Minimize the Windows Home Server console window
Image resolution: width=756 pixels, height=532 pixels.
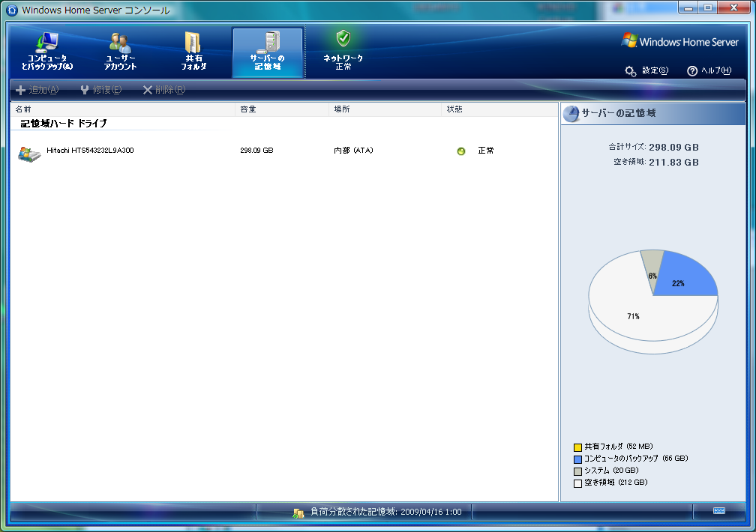pyautogui.click(x=688, y=7)
